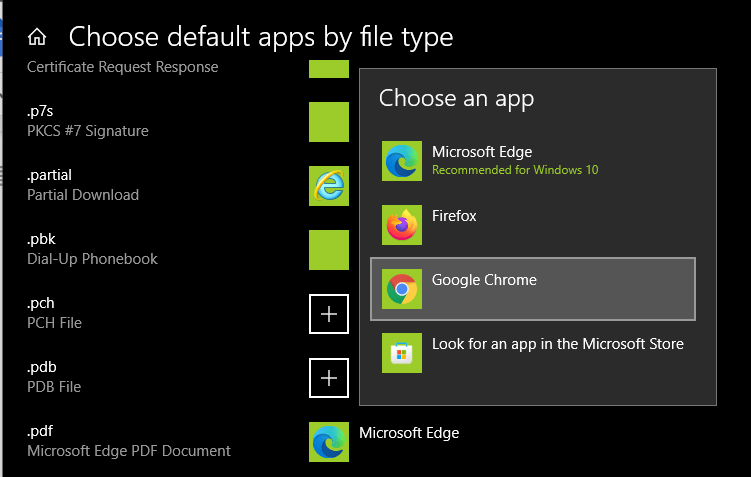
Task: Click the Edge icon beside .pdf
Action: click(329, 442)
